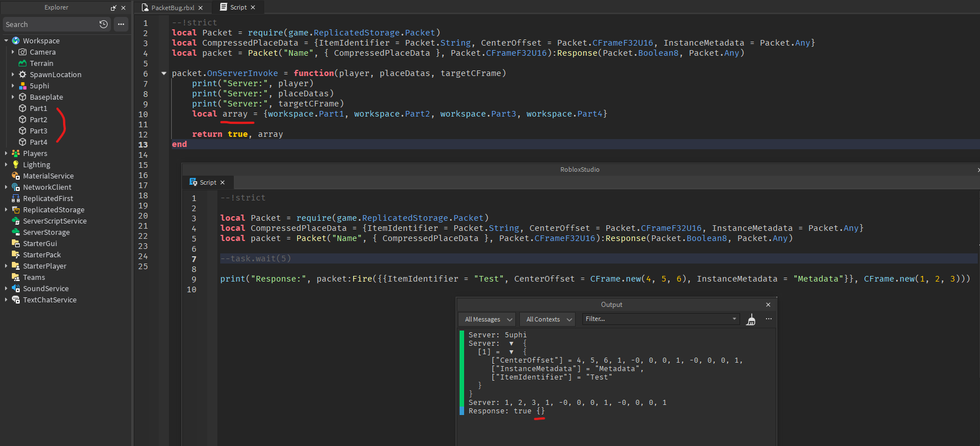Click the Lighting bulb icon
The height and width of the screenshot is (446, 980).
click(x=16, y=164)
